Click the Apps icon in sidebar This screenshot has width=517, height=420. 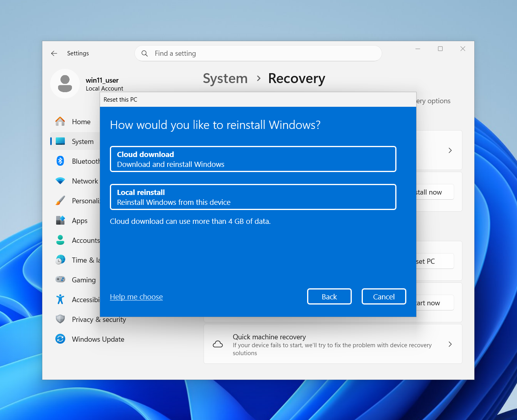pos(60,220)
